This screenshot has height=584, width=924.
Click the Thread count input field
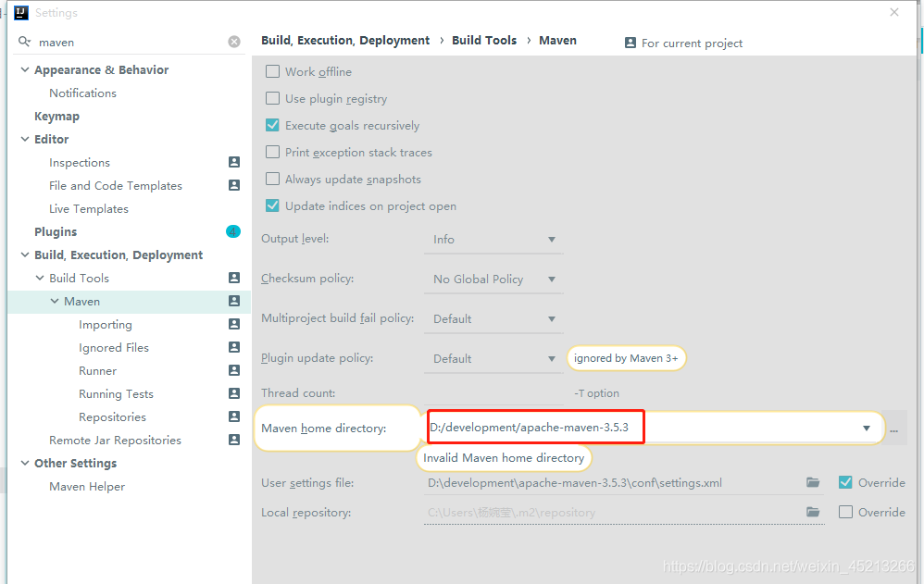coord(493,393)
